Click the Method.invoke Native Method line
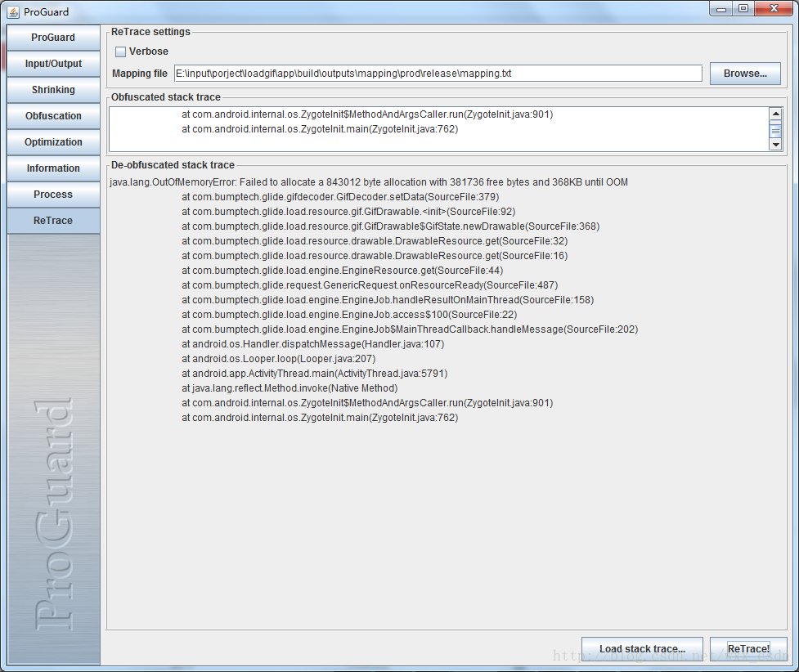The width and height of the screenshot is (799, 672). coord(290,389)
